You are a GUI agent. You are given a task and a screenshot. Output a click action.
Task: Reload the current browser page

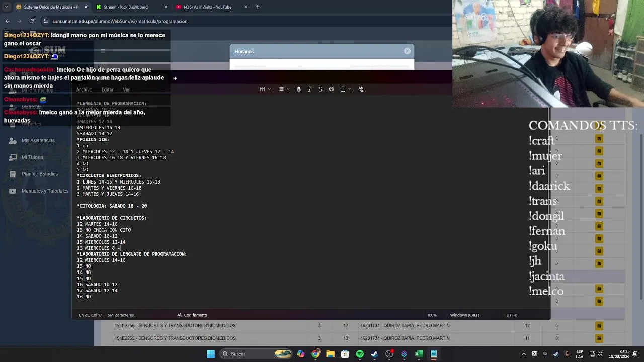31,21
